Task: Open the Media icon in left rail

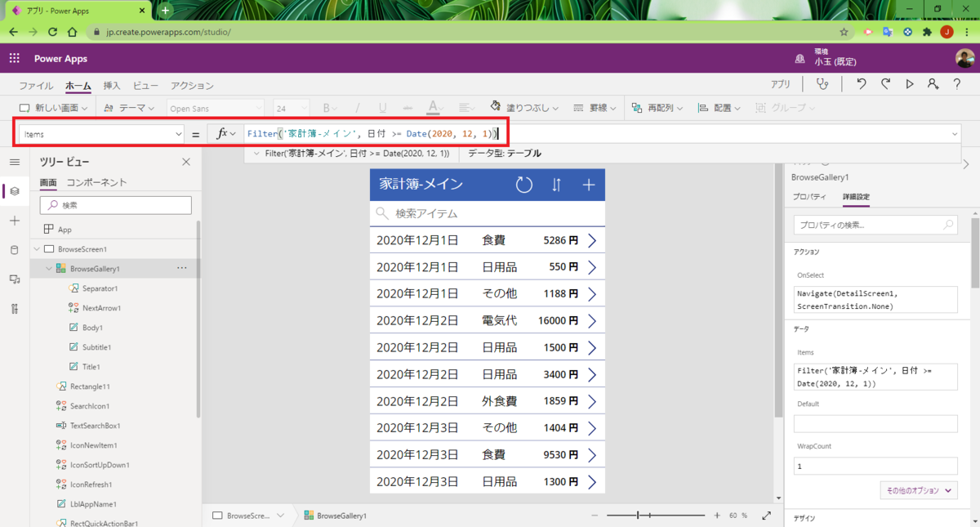Action: tap(15, 279)
